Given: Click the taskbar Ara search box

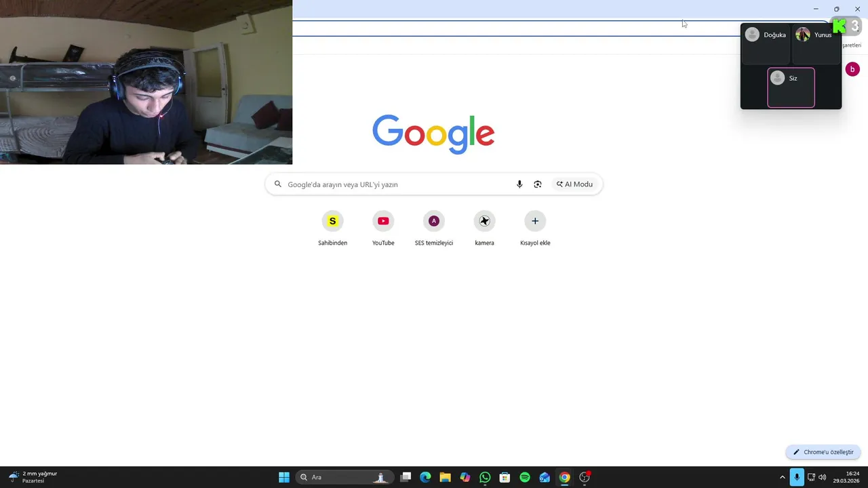Looking at the screenshot, I should tap(344, 477).
